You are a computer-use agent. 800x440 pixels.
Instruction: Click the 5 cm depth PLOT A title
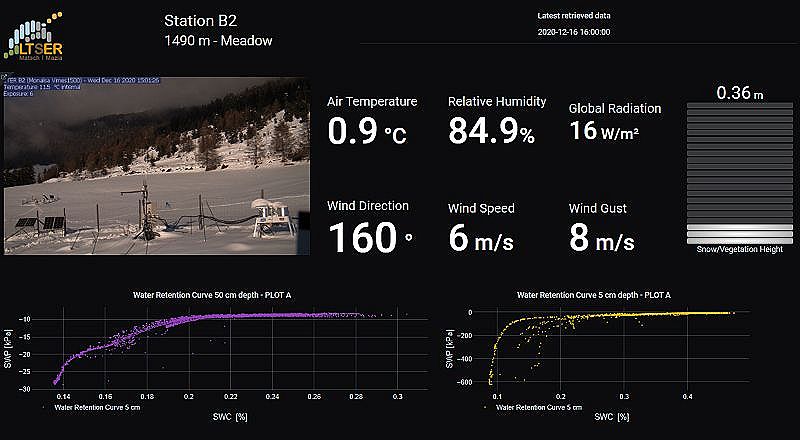click(594, 296)
